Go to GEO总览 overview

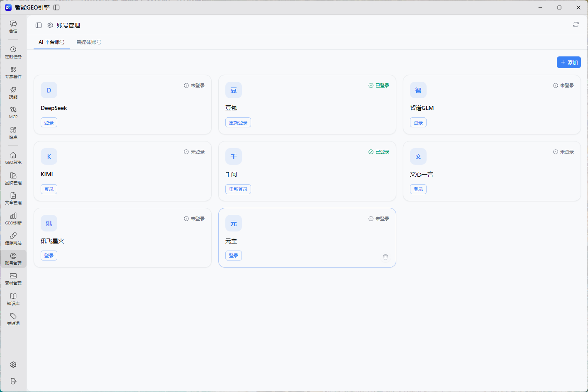(13, 158)
